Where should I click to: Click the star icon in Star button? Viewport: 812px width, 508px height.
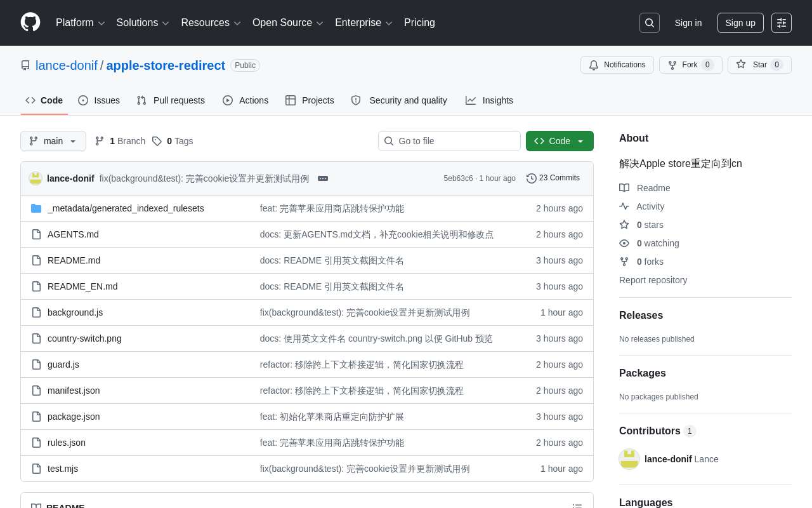741,64
